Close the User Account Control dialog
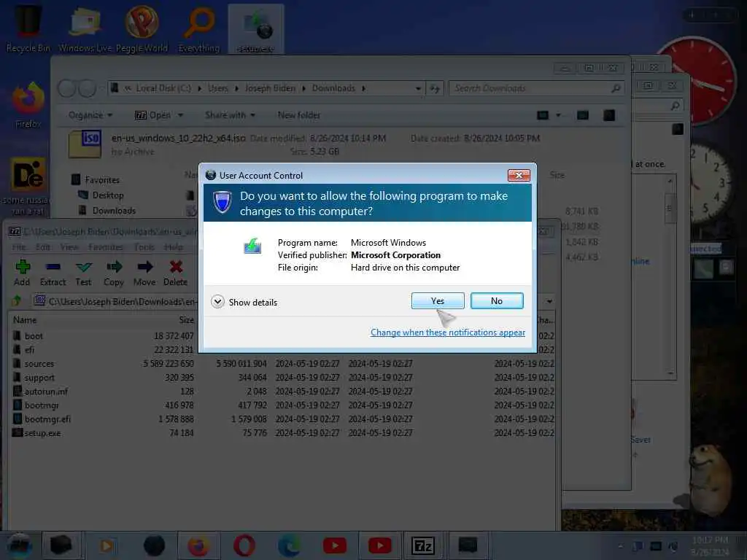Viewport: 747px width, 560px height. 519,175
